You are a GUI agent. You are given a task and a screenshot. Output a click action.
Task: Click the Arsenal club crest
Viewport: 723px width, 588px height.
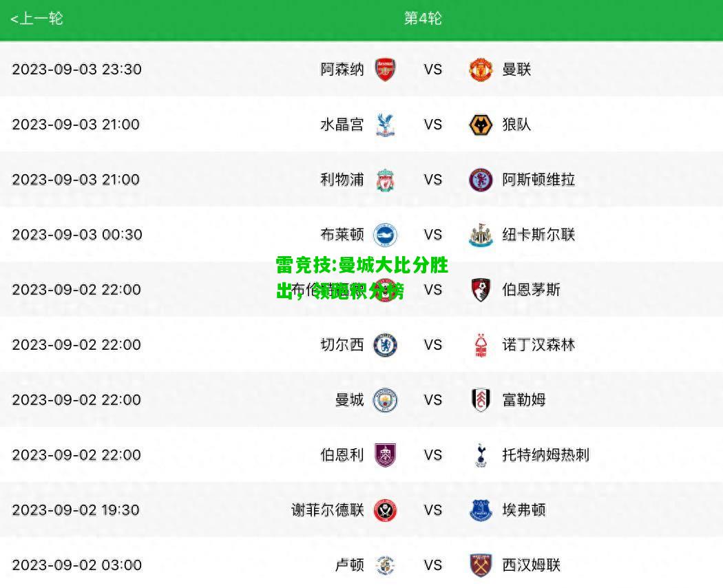(384, 70)
